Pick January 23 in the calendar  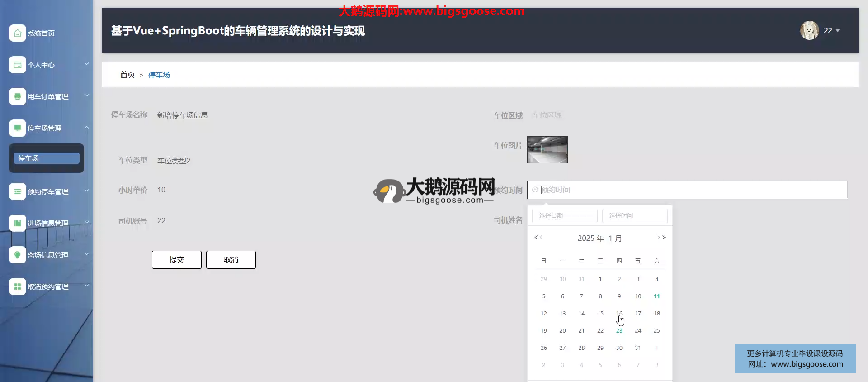click(x=619, y=330)
